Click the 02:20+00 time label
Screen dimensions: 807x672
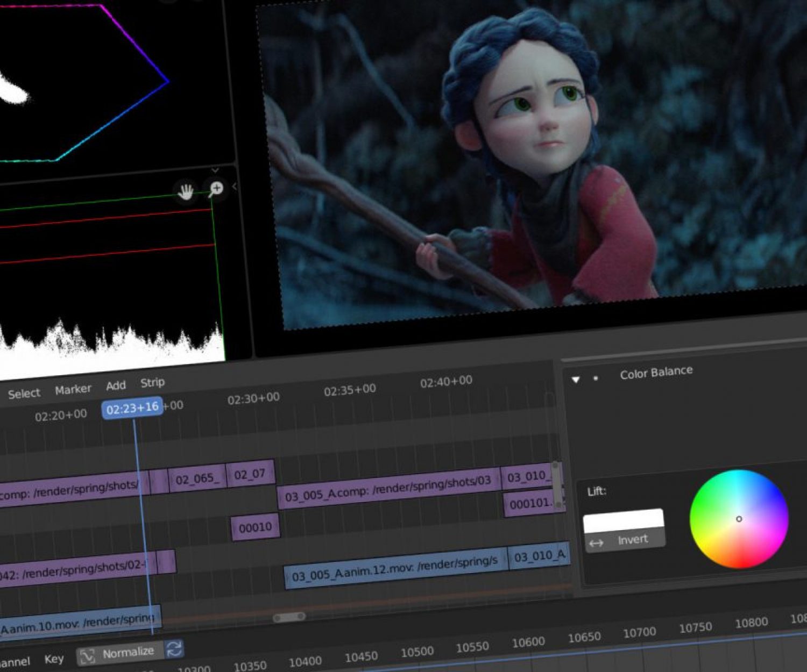(x=61, y=416)
